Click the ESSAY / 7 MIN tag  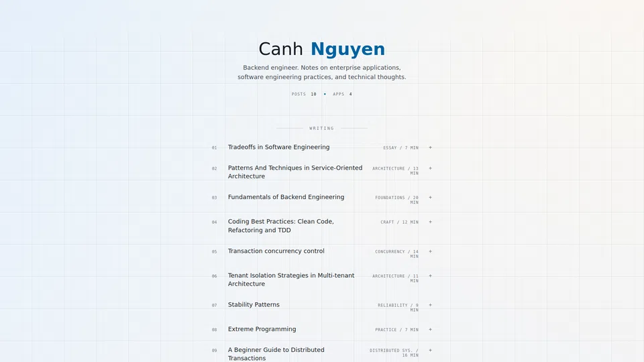point(401,147)
